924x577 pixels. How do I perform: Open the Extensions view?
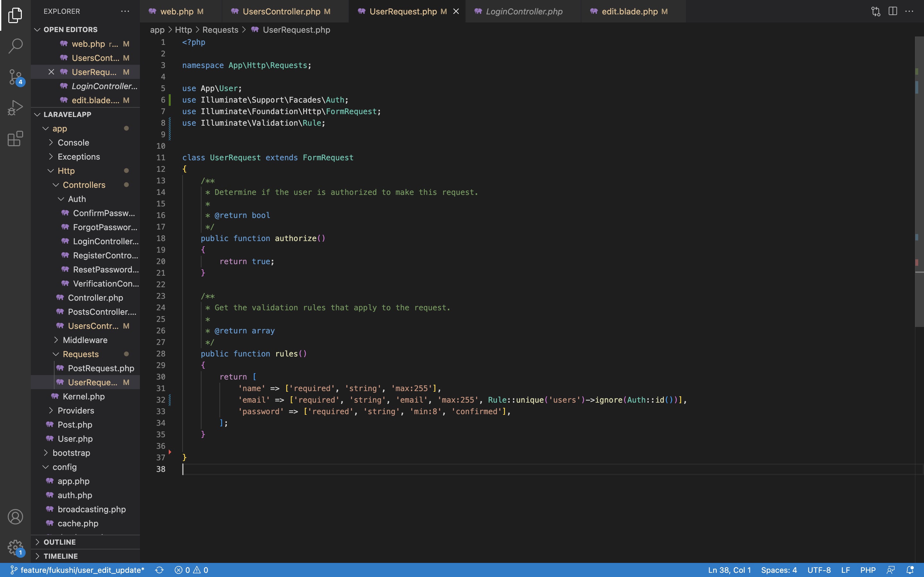click(15, 138)
